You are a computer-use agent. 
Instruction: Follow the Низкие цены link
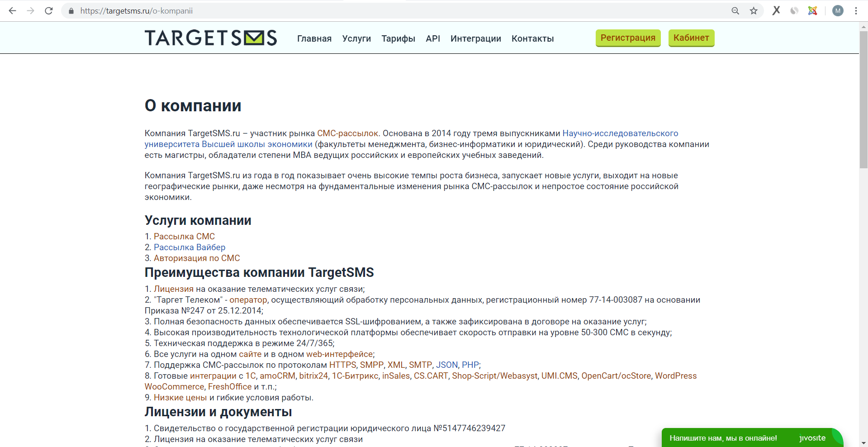[x=180, y=398]
